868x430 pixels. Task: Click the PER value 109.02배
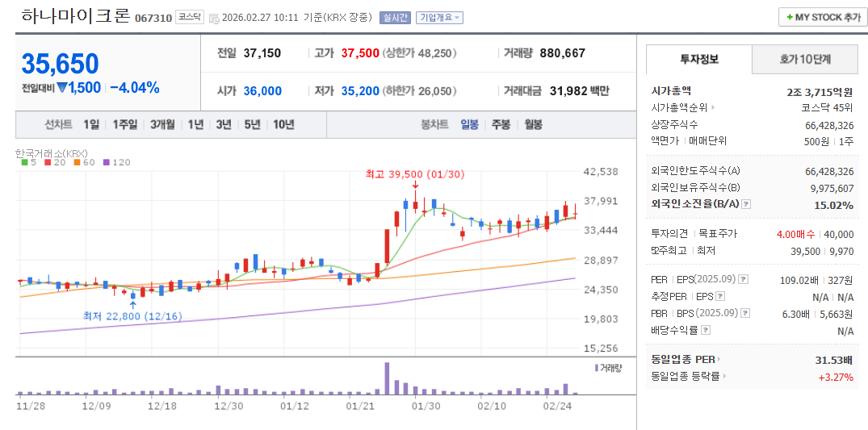pyautogui.click(x=800, y=280)
